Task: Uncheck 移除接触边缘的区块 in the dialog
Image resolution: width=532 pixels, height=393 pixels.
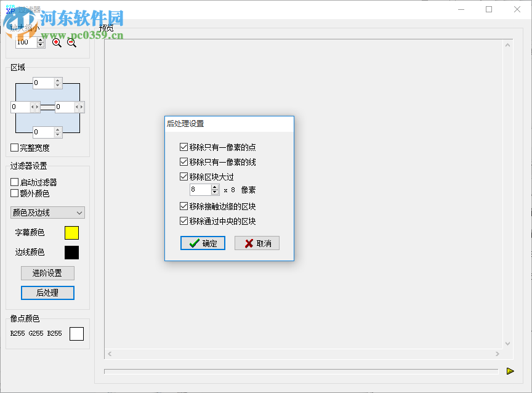Action: 183,207
